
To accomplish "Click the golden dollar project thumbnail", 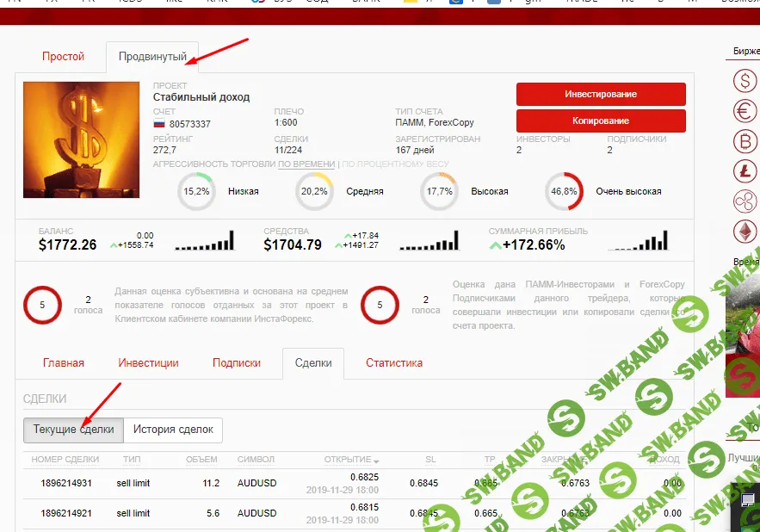I will 81,139.
